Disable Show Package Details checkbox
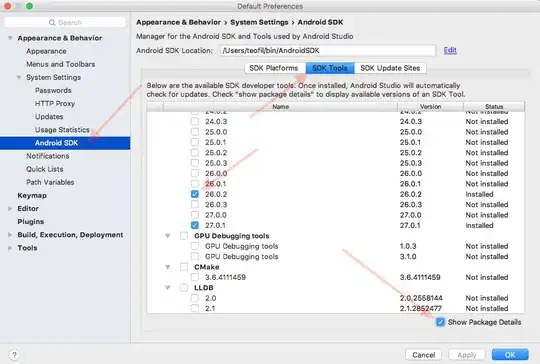 440,322
